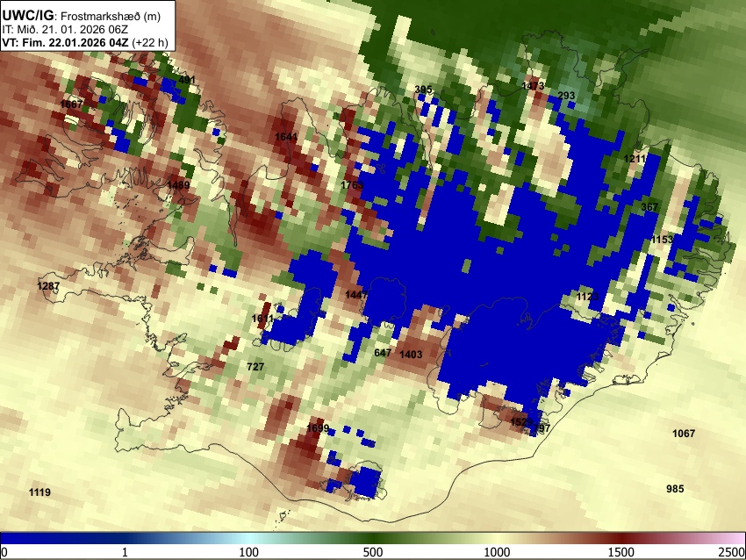Image resolution: width=746 pixels, height=560 pixels.
Task: Select the map value 1699
Action: point(318,428)
